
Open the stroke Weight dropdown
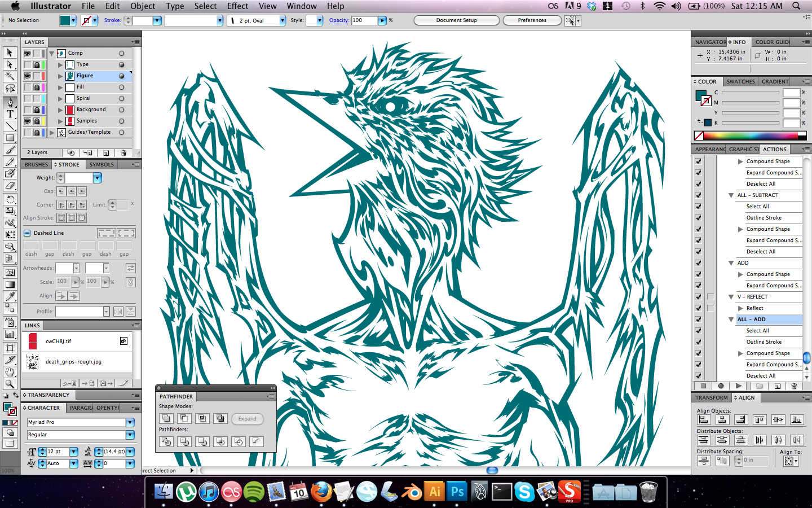[97, 178]
